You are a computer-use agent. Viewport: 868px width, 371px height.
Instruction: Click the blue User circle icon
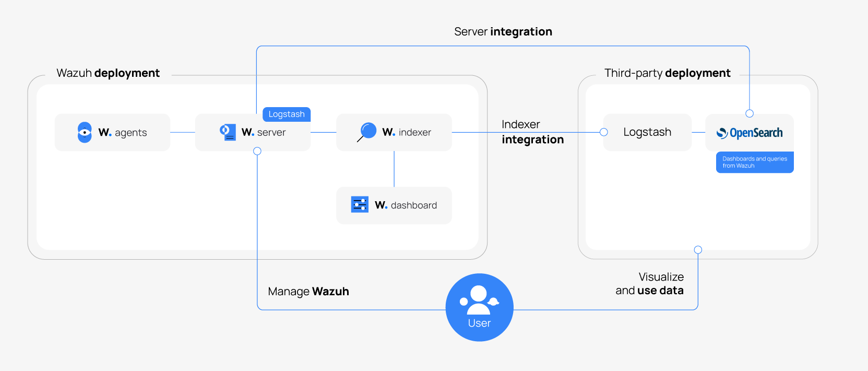tap(479, 307)
